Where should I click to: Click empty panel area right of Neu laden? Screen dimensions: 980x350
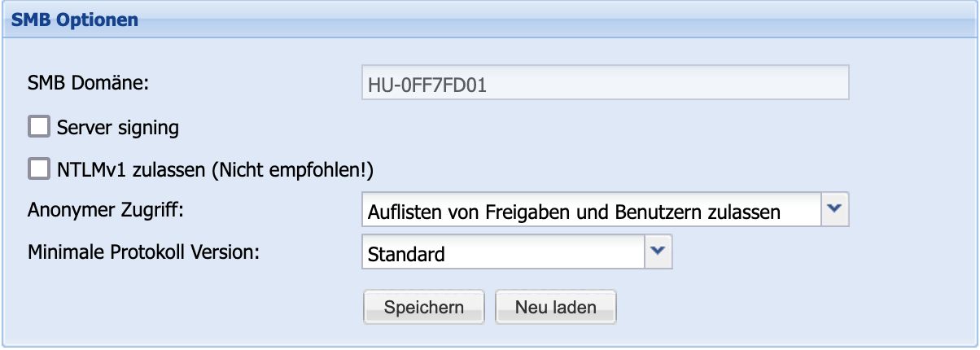click(773, 307)
